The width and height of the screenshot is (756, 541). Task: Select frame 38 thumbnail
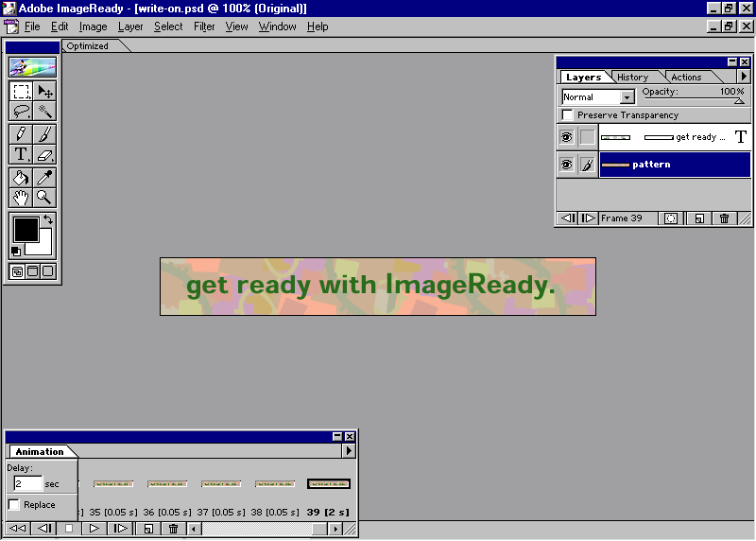point(275,483)
